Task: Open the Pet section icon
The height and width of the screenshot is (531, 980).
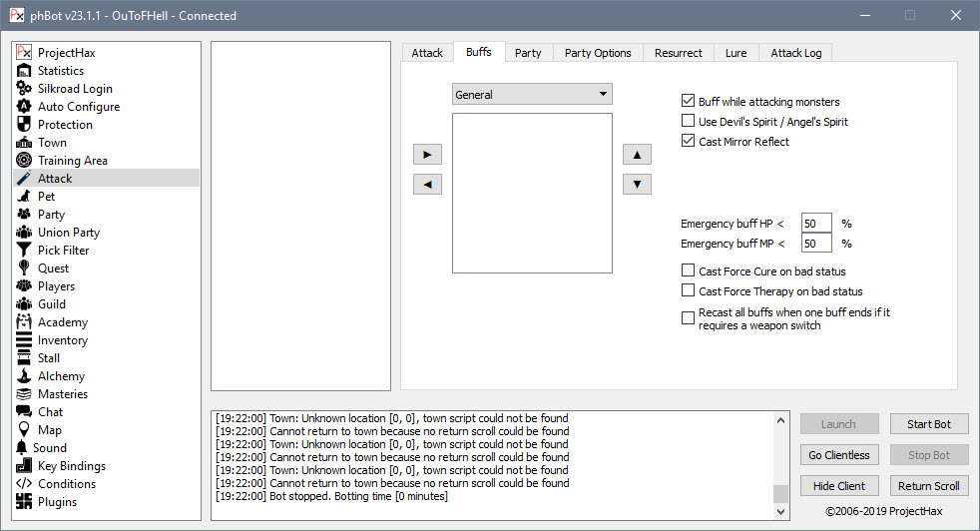Action: coord(24,197)
